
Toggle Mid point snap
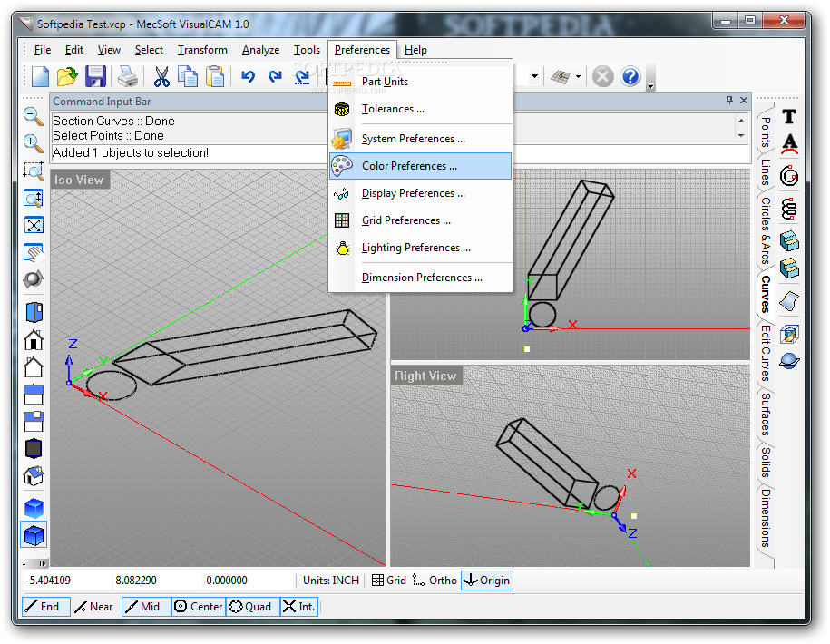[146, 607]
